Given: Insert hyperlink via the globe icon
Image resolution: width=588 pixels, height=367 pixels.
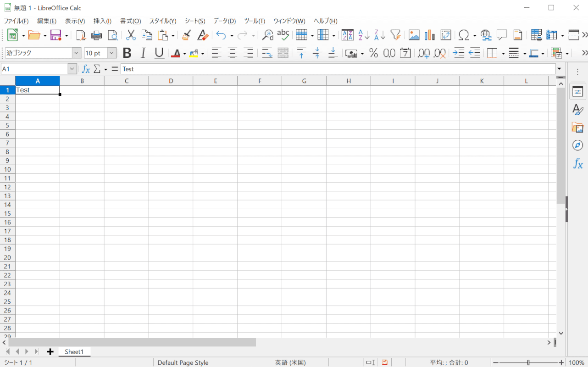Looking at the screenshot, I should (486, 35).
